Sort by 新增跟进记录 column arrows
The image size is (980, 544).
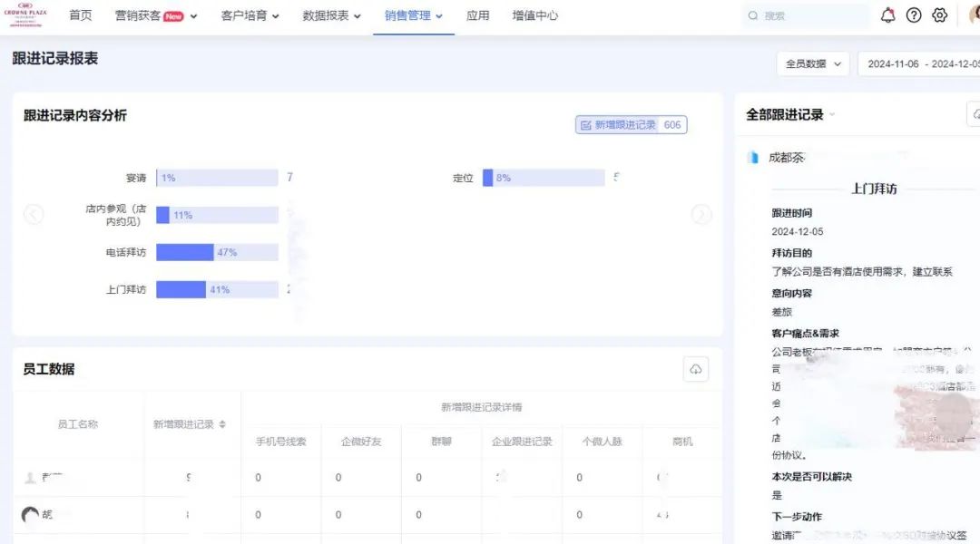[222, 424]
